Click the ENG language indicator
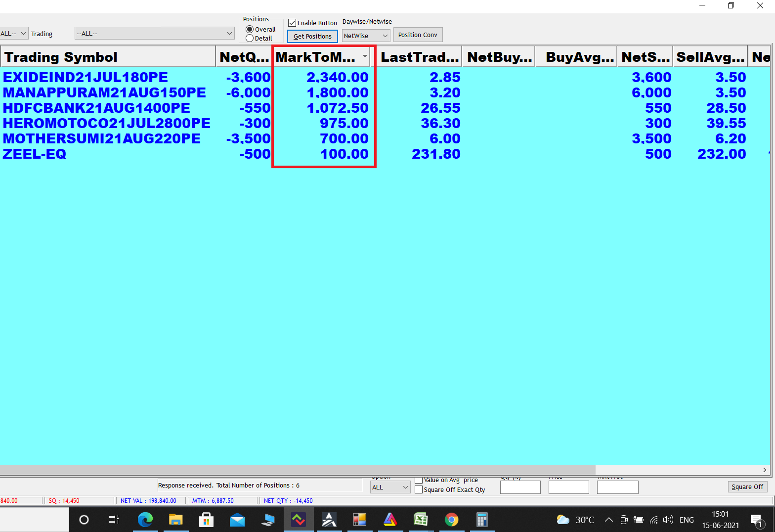The height and width of the screenshot is (532, 775). [x=687, y=520]
